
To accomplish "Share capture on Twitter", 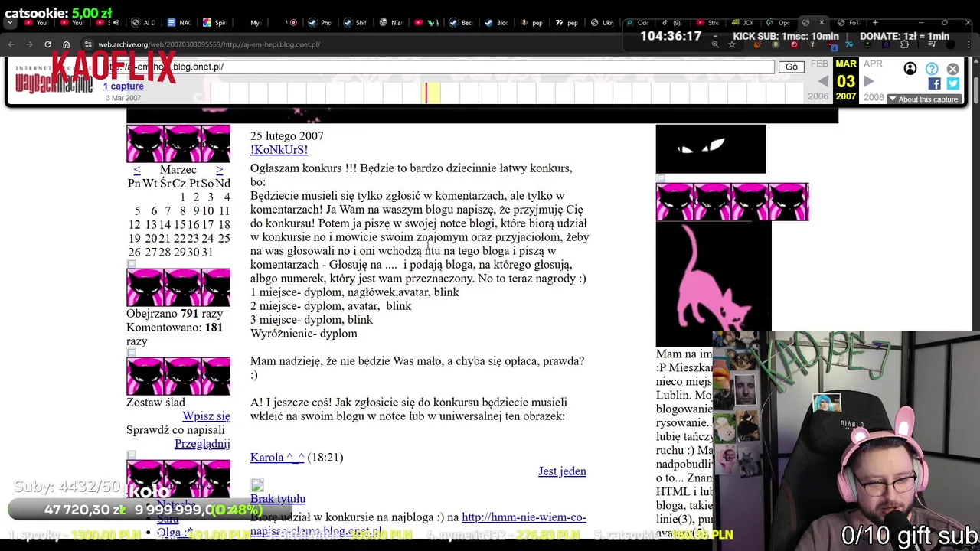I will pos(952,83).
